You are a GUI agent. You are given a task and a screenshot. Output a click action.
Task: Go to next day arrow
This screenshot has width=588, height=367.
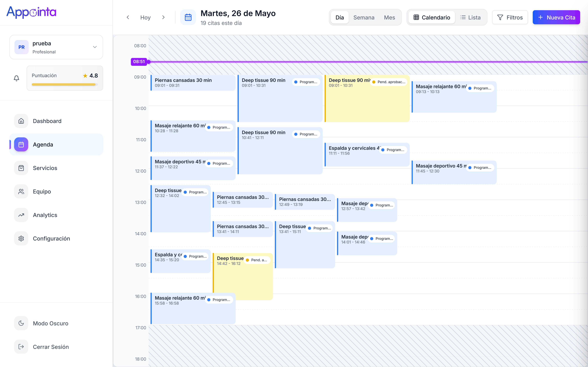(x=163, y=17)
